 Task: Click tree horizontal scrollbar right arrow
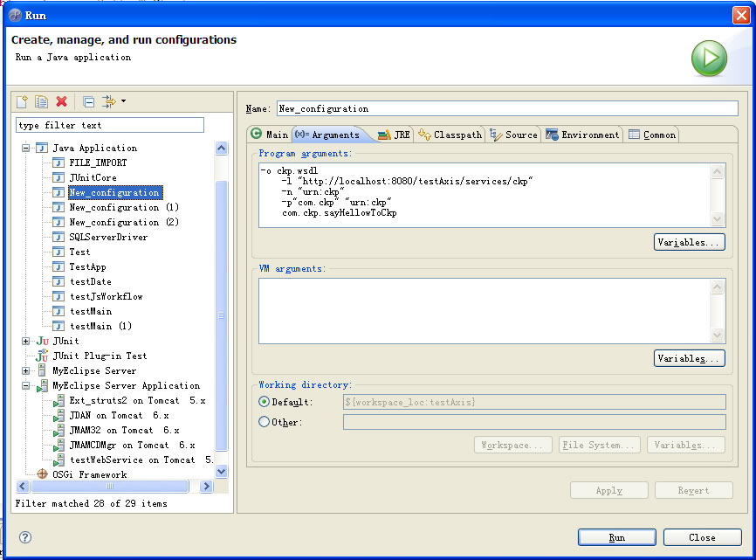tap(206, 487)
